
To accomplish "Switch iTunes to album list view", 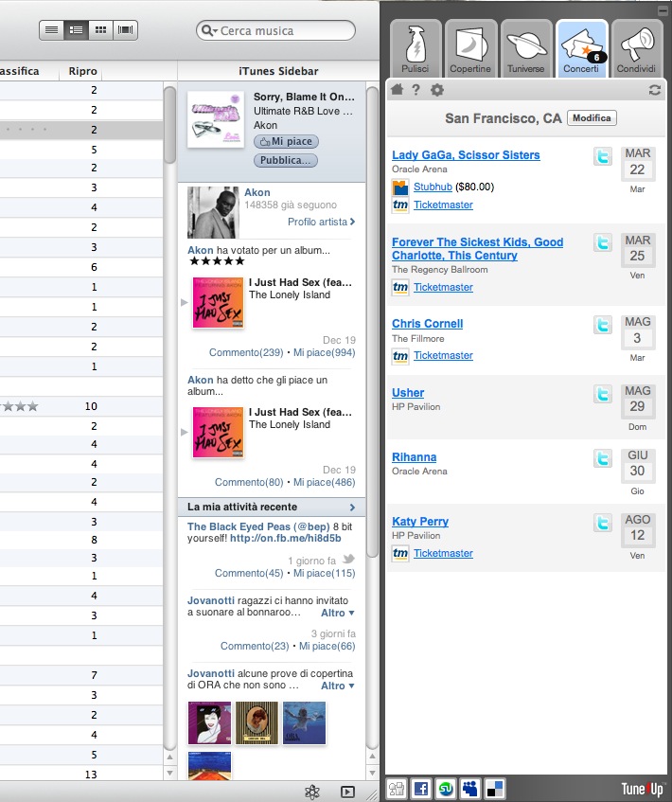I will (x=77, y=30).
